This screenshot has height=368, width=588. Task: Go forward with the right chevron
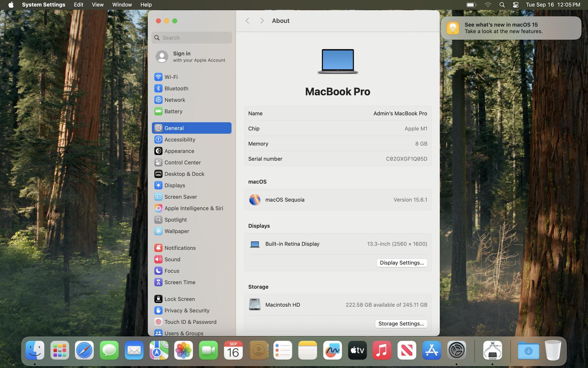coord(262,21)
